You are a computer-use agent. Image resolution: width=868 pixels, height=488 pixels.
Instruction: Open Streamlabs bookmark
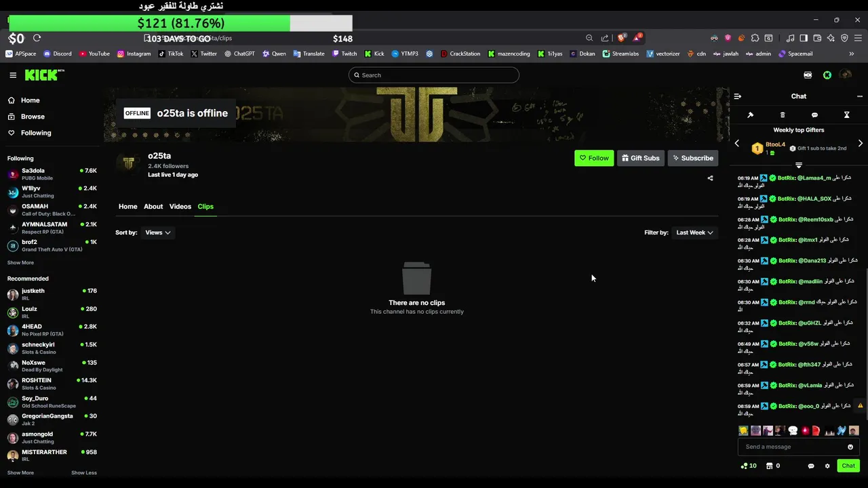click(620, 54)
